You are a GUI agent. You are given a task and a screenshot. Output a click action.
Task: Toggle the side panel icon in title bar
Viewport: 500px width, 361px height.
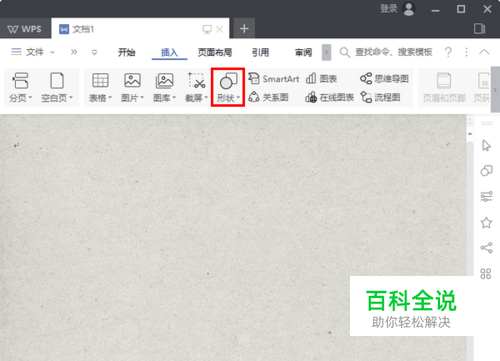(x=479, y=29)
